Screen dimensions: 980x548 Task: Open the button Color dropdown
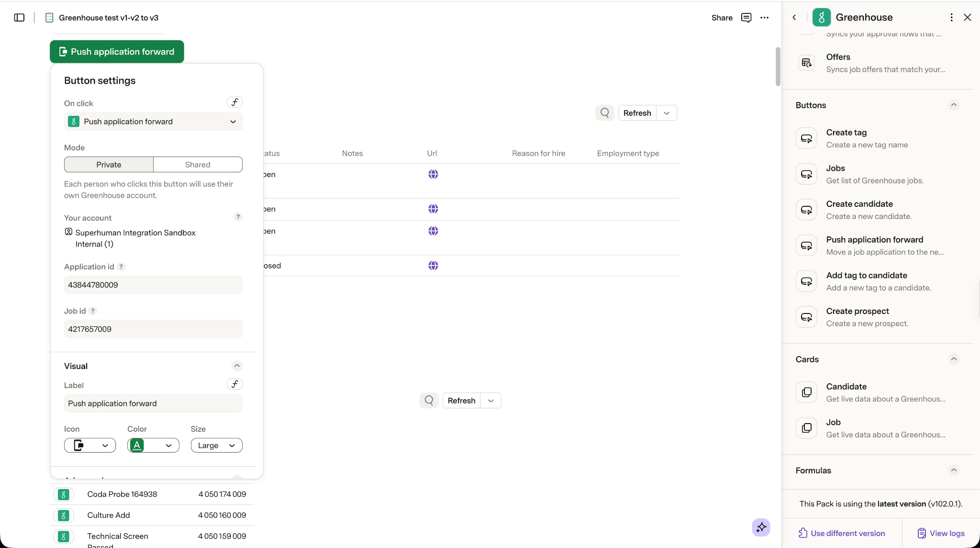[x=153, y=446]
